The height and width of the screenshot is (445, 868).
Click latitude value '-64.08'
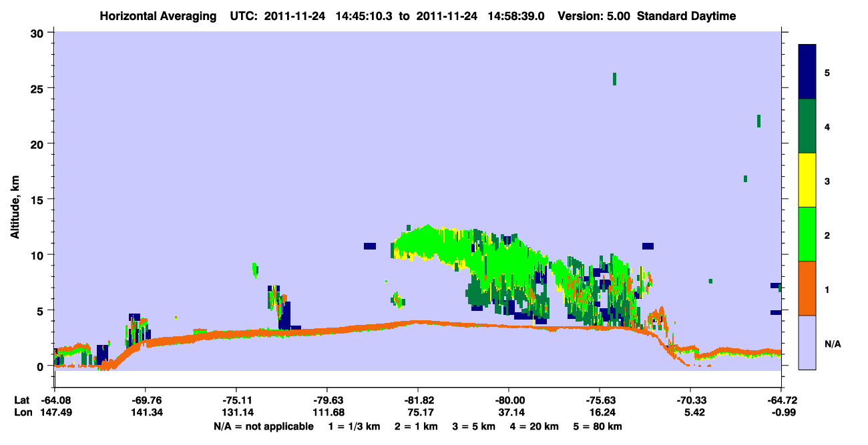pyautogui.click(x=55, y=400)
